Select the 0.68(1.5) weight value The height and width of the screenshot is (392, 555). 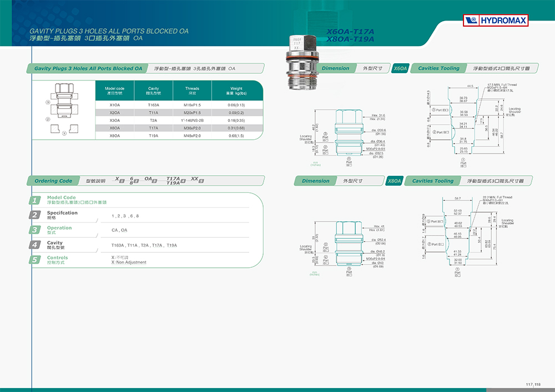(x=236, y=136)
